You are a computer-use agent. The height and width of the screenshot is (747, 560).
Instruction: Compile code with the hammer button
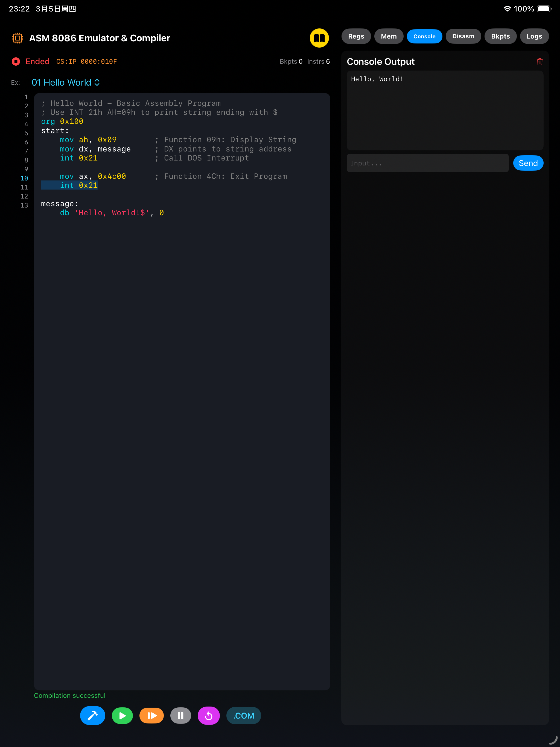pos(92,716)
